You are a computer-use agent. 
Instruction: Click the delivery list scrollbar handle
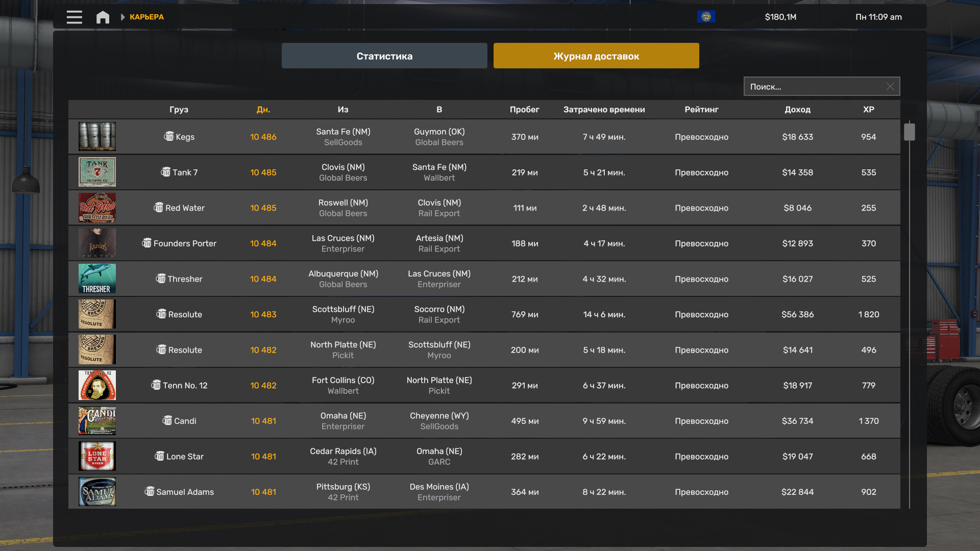click(909, 132)
